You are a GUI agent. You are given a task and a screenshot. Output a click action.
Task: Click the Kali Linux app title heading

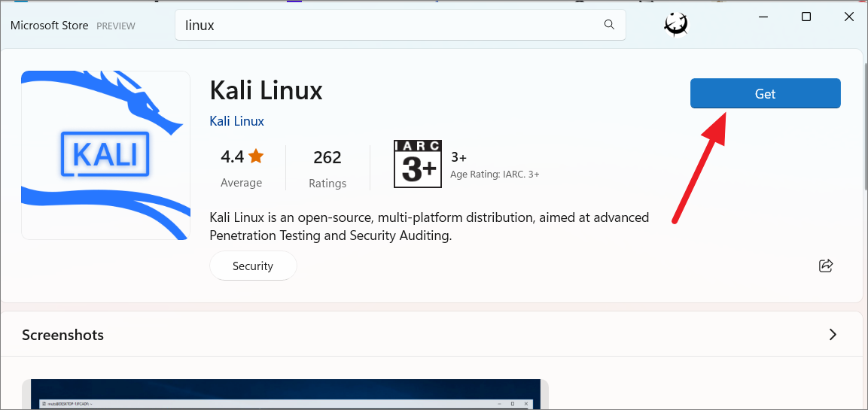[x=266, y=90]
